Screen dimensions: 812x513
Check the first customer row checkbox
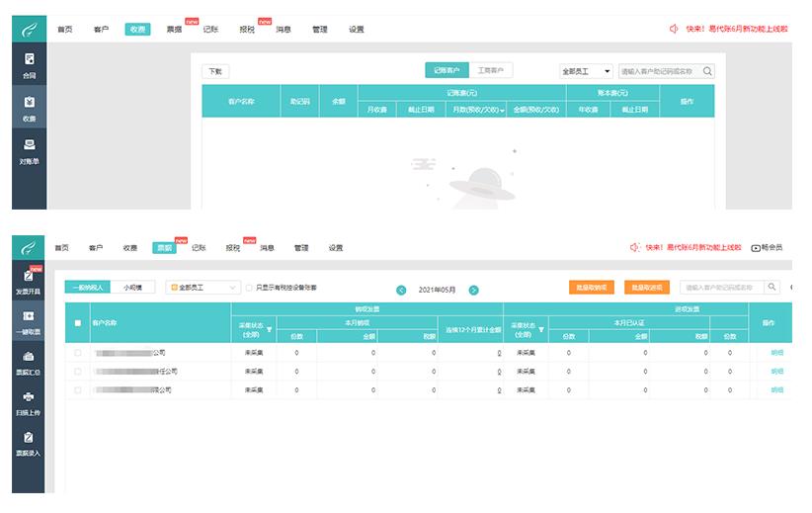coord(78,353)
